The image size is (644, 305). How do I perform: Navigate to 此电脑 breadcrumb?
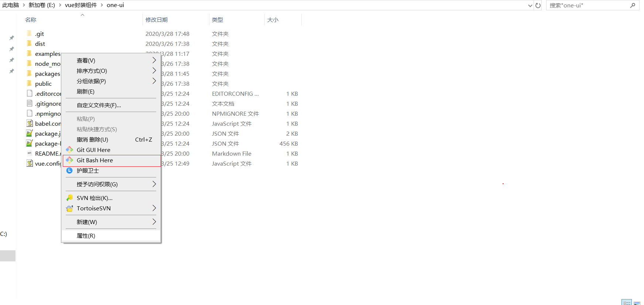[10, 5]
